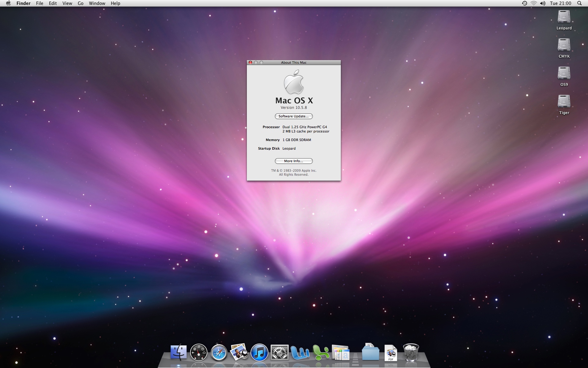Screen dimensions: 588x368
Task: Launch Microsoft Excel from the Dock
Action: (320, 352)
